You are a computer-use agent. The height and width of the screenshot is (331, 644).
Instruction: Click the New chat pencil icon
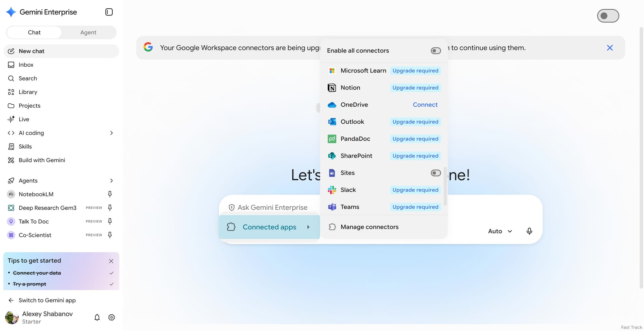(11, 51)
